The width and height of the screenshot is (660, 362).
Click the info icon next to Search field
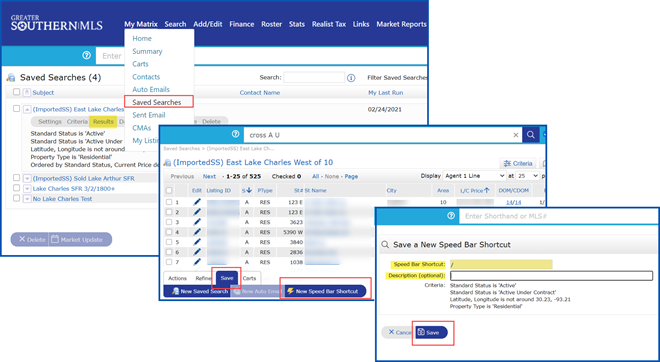pyautogui.click(x=351, y=78)
